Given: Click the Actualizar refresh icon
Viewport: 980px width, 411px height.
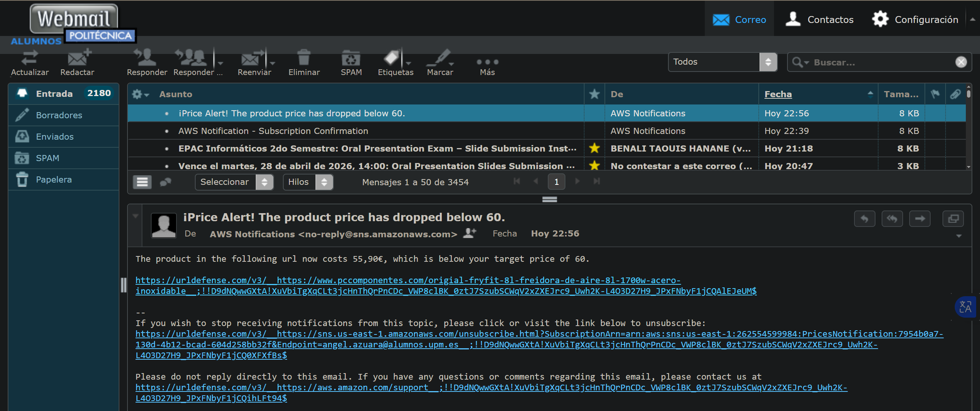Looking at the screenshot, I should point(29,58).
